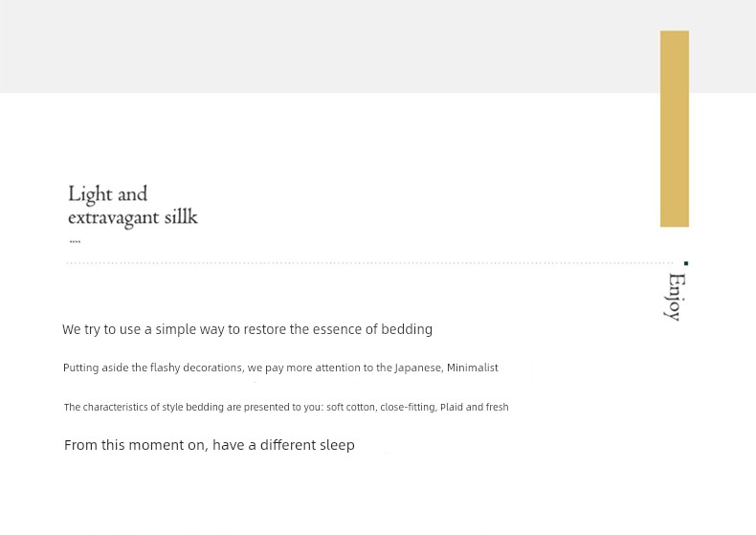This screenshot has height=535, width=756.
Task: Click the word 'Minimalist'
Action: click(x=473, y=368)
